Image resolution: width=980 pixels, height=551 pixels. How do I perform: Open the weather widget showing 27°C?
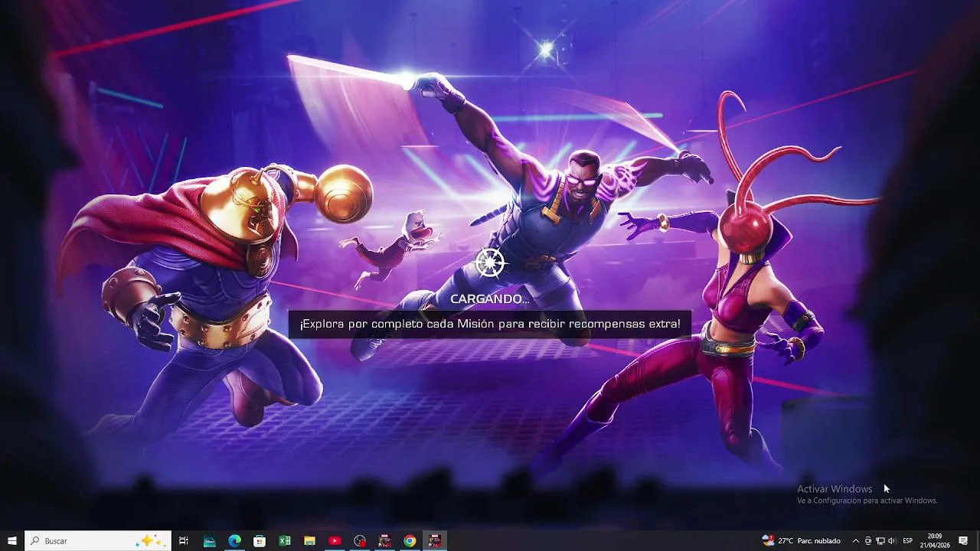pos(802,541)
